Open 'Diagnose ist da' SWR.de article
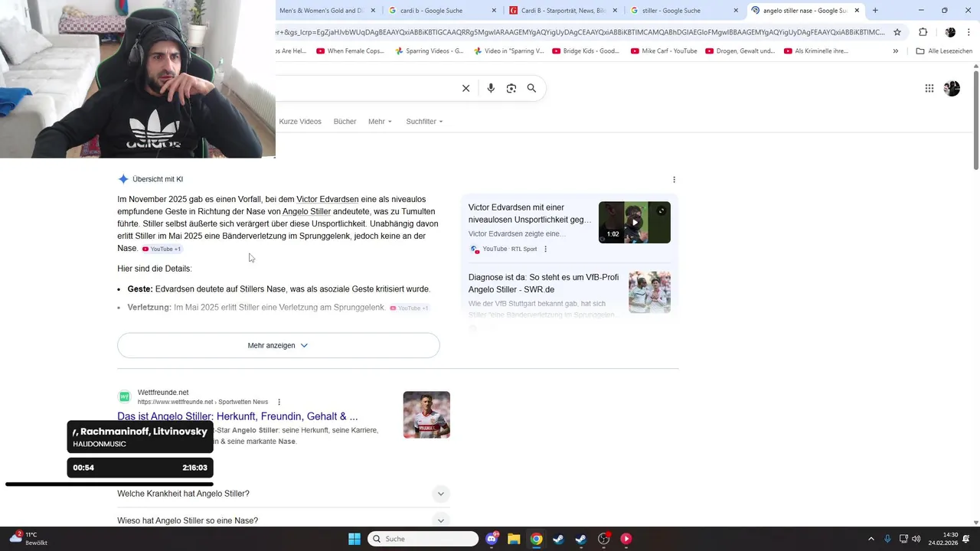980x551 pixels. (x=544, y=283)
